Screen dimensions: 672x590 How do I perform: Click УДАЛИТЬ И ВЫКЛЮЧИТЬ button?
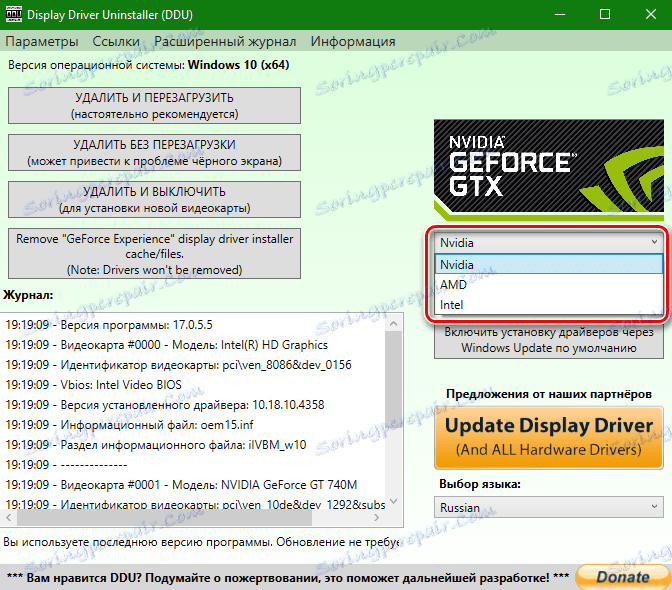pos(154,200)
